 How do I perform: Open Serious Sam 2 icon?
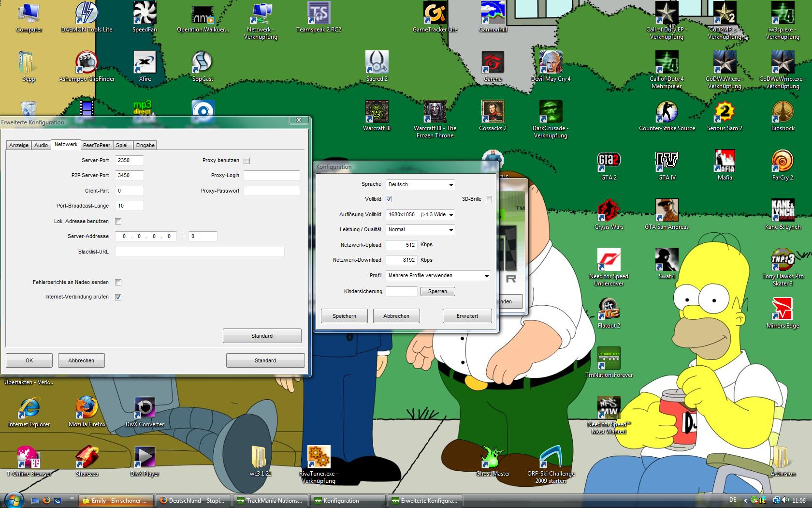click(x=725, y=116)
